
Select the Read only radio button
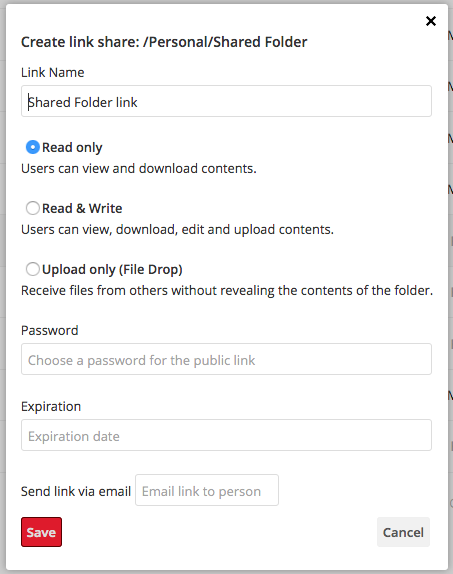point(33,147)
